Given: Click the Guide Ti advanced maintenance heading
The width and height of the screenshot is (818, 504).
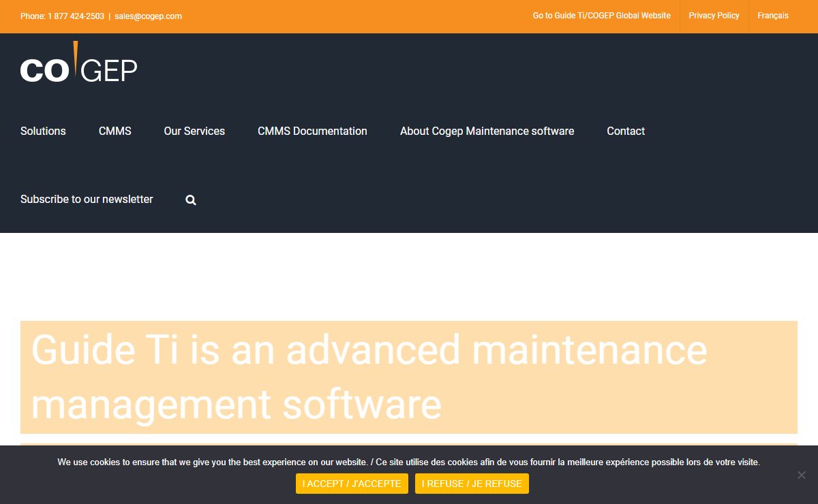Looking at the screenshot, I should (409, 377).
